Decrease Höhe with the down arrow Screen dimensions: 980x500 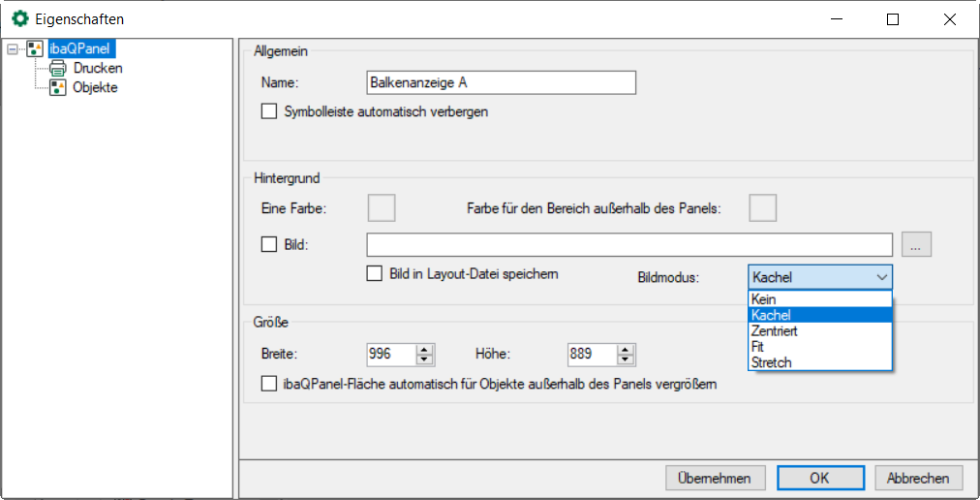626,359
